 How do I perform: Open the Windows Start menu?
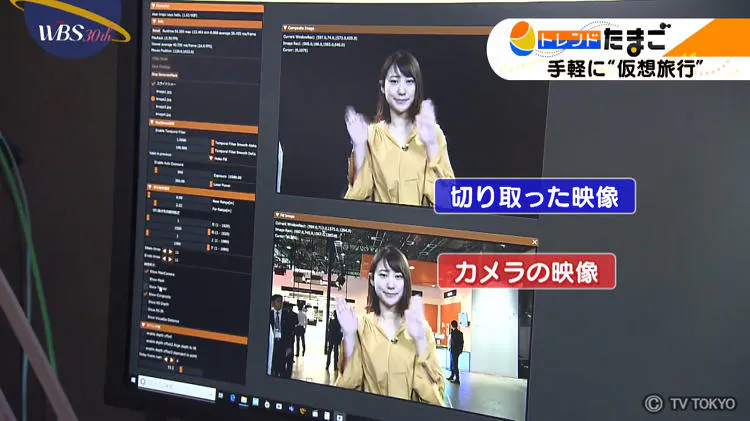pyautogui.click(x=133, y=380)
